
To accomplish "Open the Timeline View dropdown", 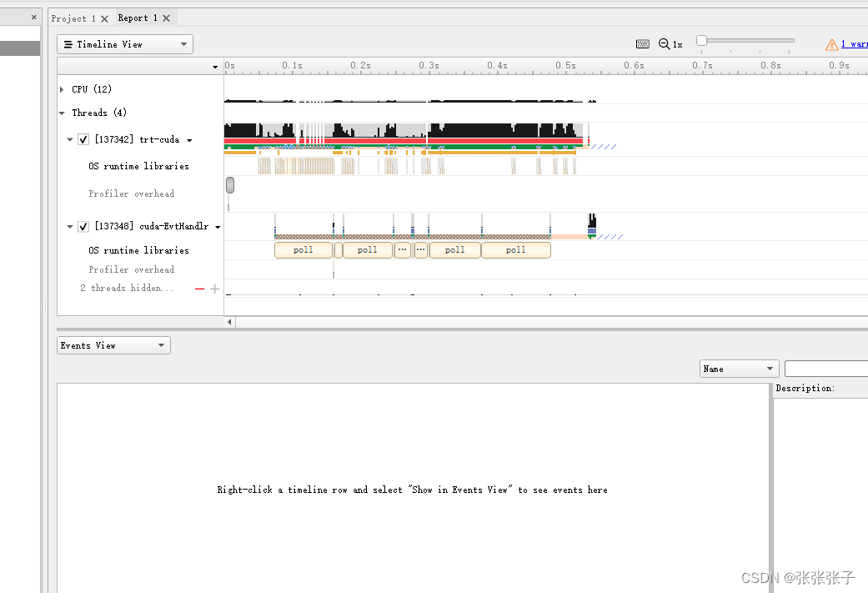I will point(185,43).
